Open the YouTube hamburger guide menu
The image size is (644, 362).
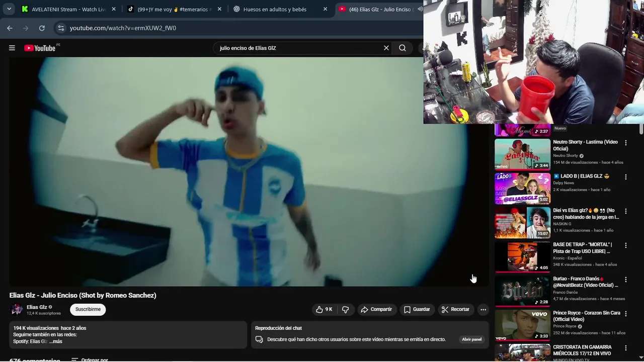[12, 48]
